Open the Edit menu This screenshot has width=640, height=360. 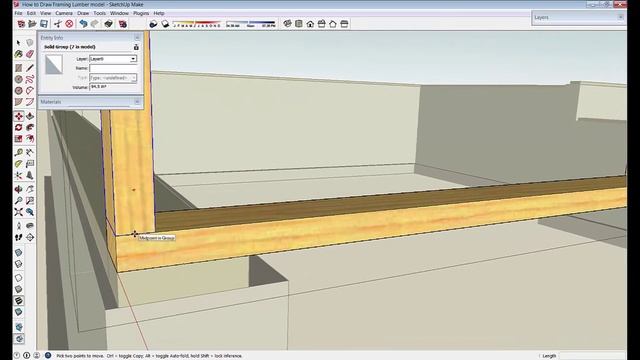pos(31,13)
